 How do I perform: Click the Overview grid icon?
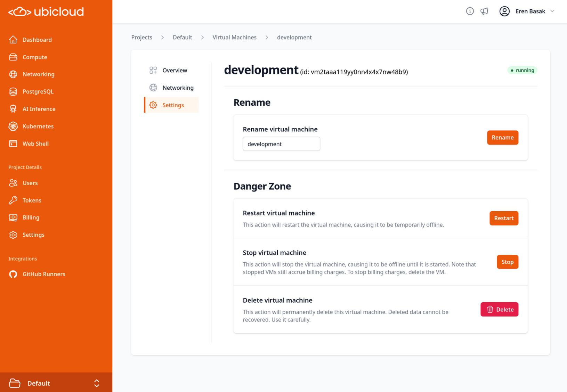(x=153, y=71)
